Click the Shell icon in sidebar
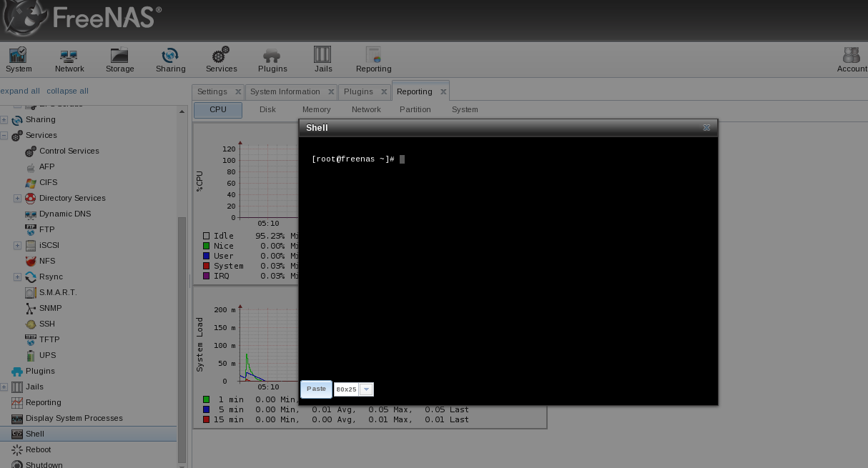Screen dimensions: 868x468 pyautogui.click(x=17, y=434)
